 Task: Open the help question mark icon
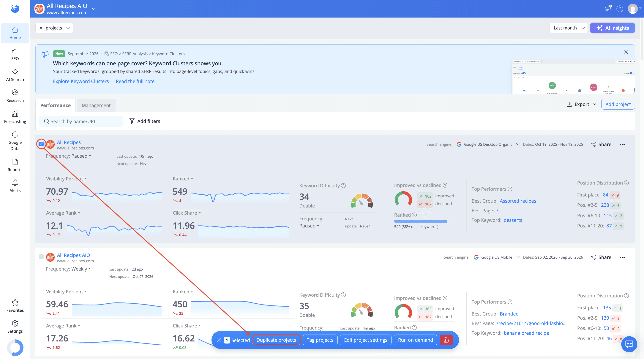620,9
